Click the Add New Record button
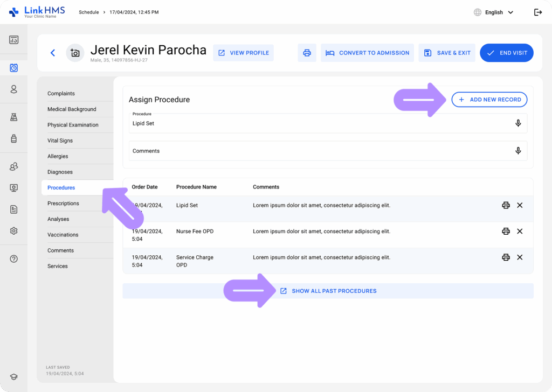The width and height of the screenshot is (552, 392). coord(489,100)
